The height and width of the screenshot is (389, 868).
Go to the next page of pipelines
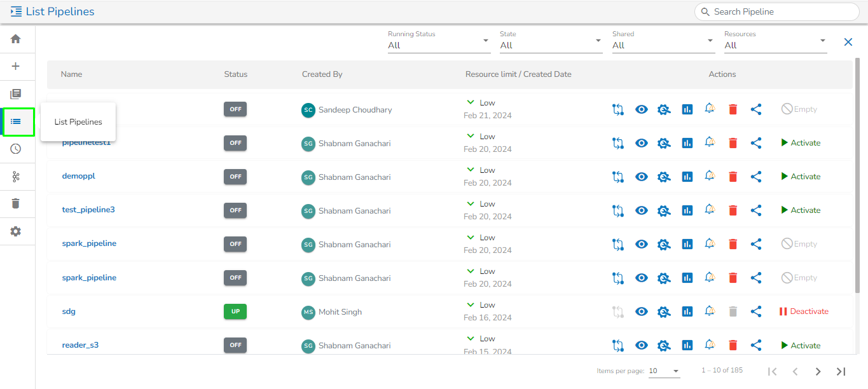point(818,371)
